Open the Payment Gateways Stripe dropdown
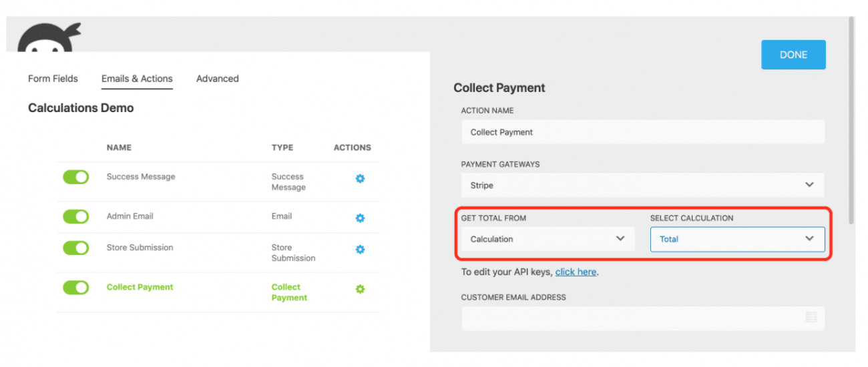This screenshot has width=868, height=367. (643, 186)
